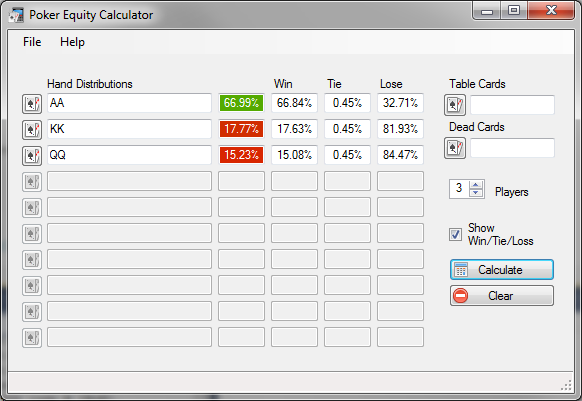Open the Help menu

72,42
